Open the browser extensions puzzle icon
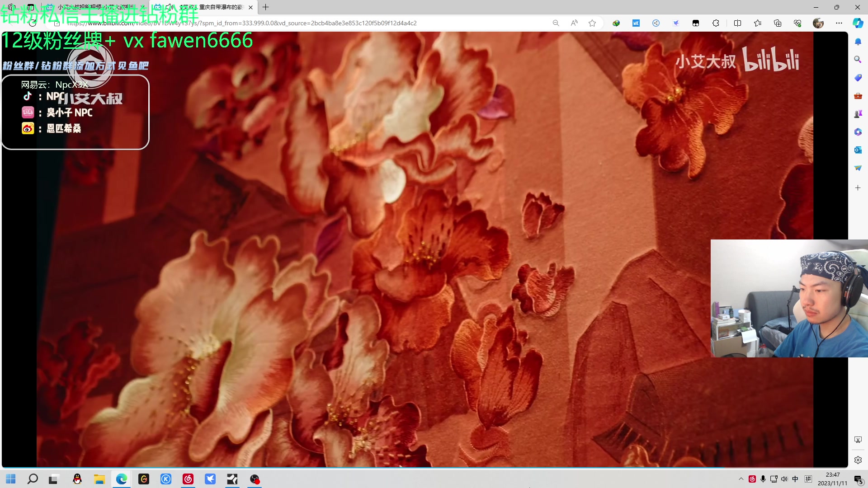The height and width of the screenshot is (488, 868). pyautogui.click(x=716, y=23)
